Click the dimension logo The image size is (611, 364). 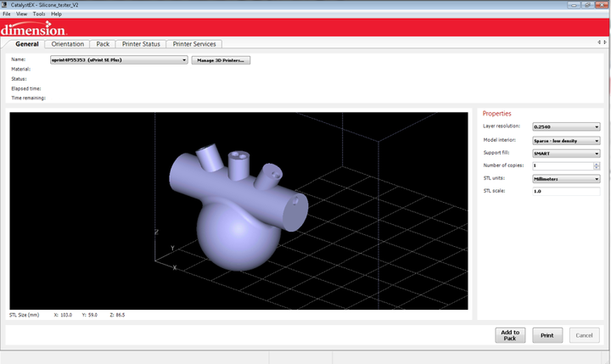click(33, 29)
